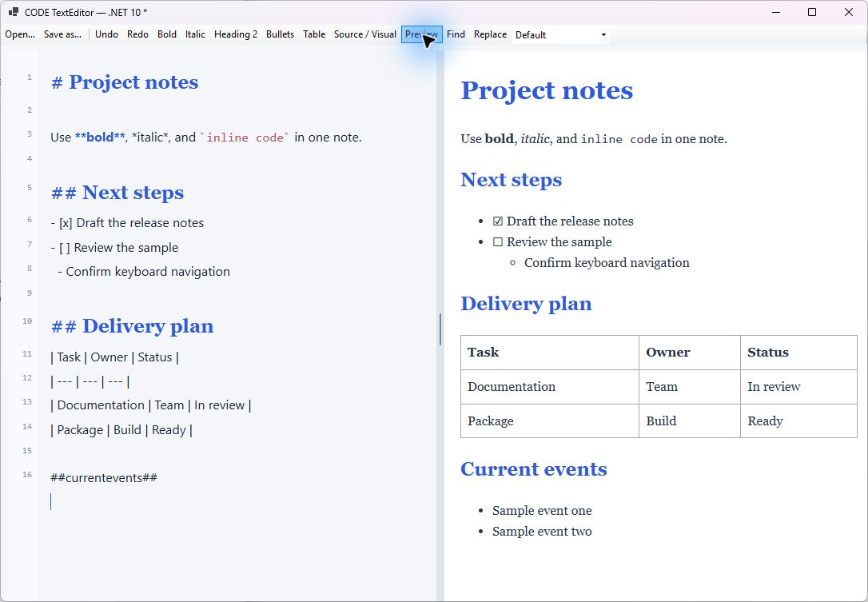
Task: Open the Find tool
Action: click(456, 34)
